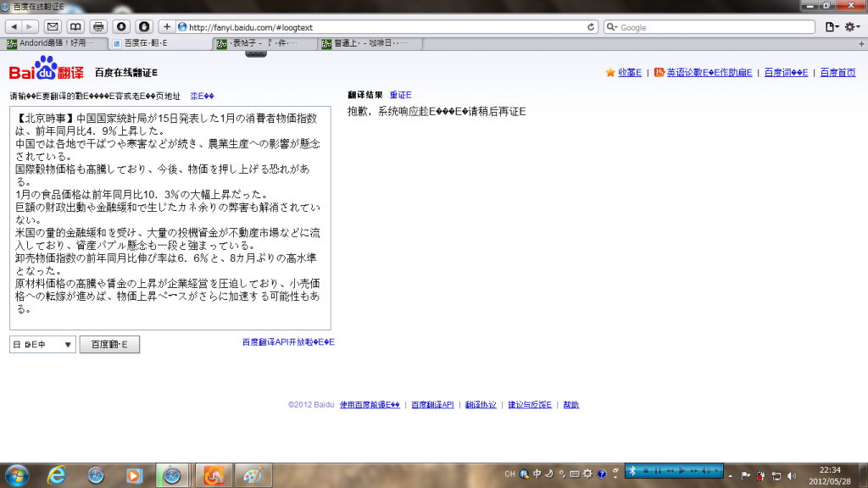Pause playback in the taskbar media toolbar

tap(658, 470)
